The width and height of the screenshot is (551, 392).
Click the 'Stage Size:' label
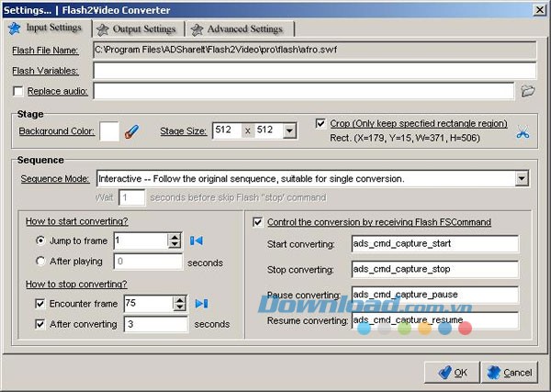click(x=183, y=131)
